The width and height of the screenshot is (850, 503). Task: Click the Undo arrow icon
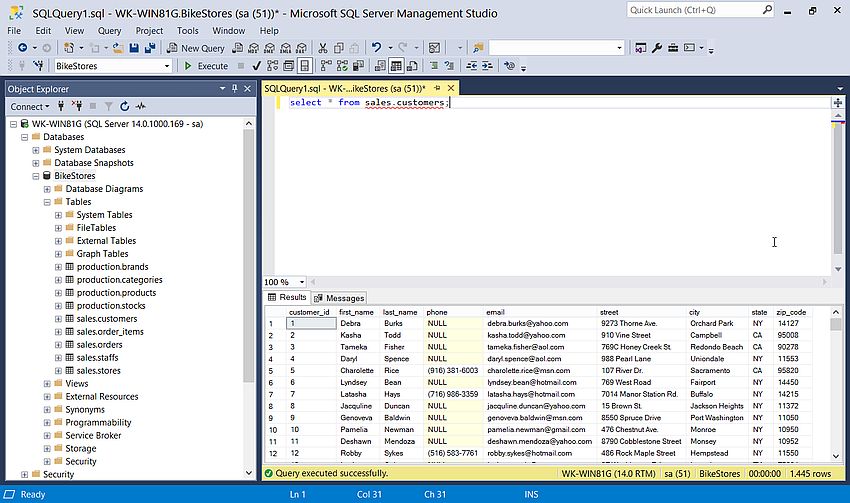click(x=376, y=48)
